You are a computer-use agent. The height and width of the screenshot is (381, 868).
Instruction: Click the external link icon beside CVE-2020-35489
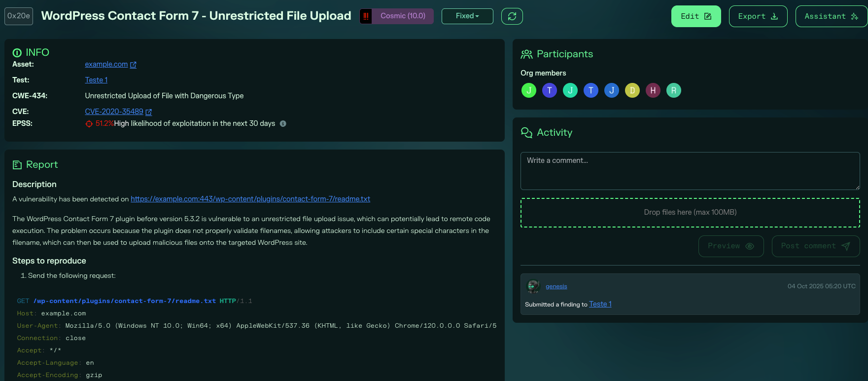(x=149, y=112)
